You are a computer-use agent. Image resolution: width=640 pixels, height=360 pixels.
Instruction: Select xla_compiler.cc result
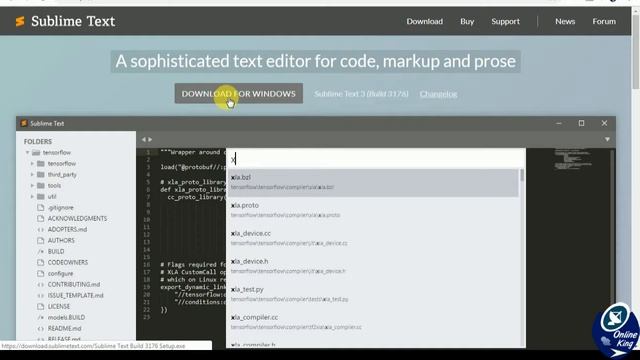[x=372, y=322]
